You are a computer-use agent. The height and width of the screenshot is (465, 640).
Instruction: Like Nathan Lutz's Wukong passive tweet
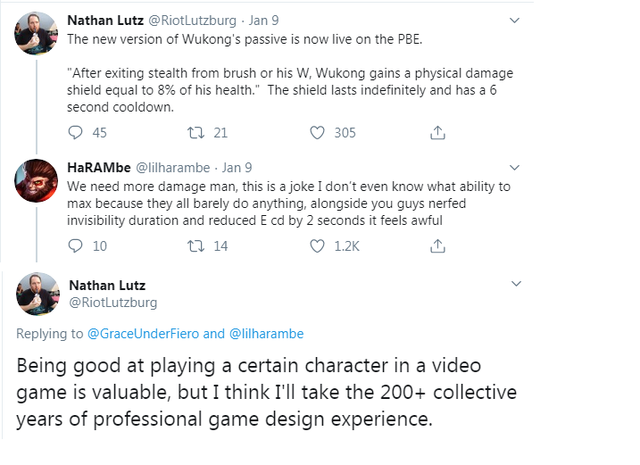click(x=318, y=131)
